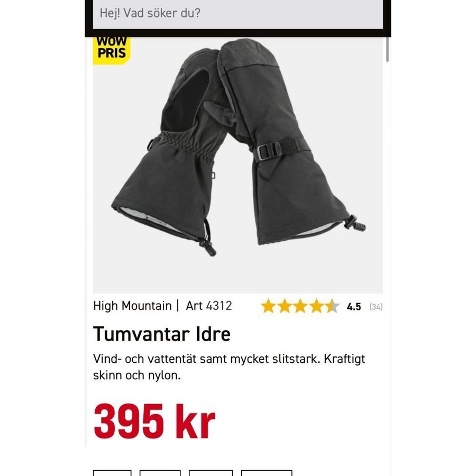Click the vertical scrollbar thumb

(x=387, y=49)
